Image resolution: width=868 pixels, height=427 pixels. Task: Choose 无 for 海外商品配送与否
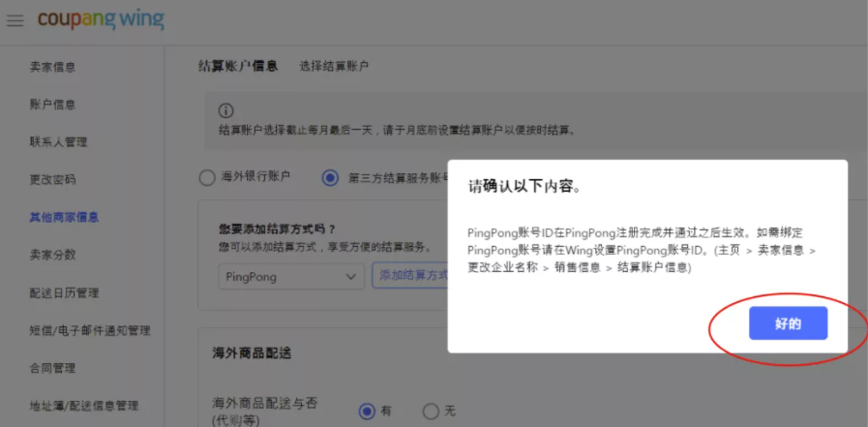click(x=431, y=411)
